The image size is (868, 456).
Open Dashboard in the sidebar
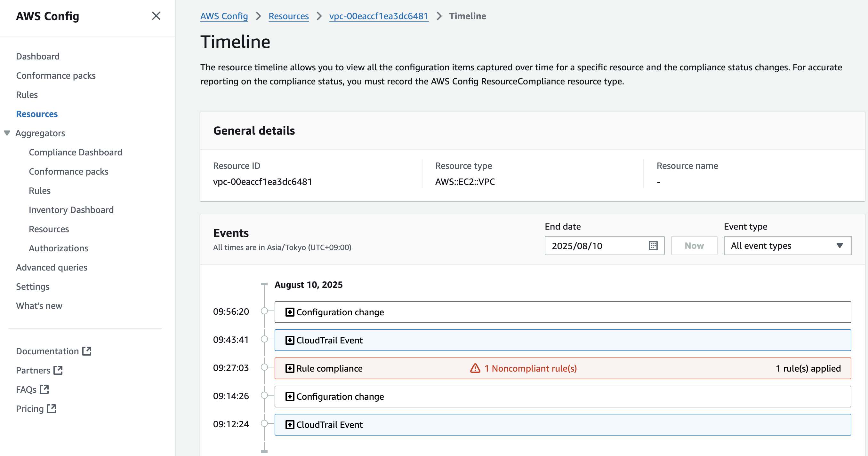tap(38, 56)
